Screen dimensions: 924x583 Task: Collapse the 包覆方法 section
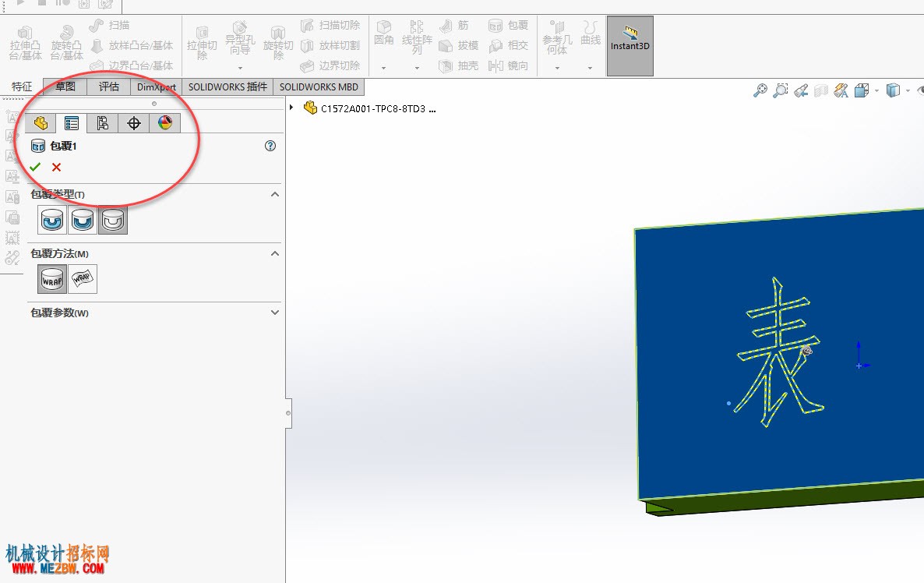tap(274, 253)
